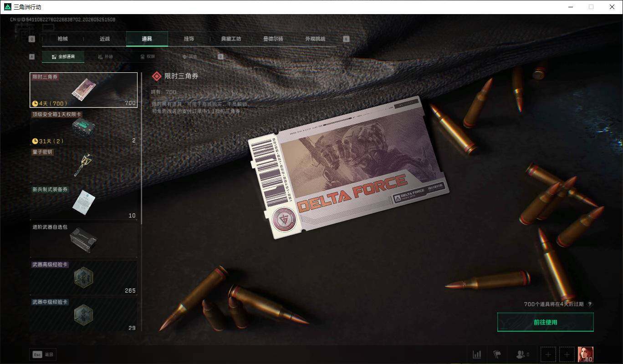The height and width of the screenshot is (364, 623).
Task: Select the 量子密钥 item
Action: [84, 165]
